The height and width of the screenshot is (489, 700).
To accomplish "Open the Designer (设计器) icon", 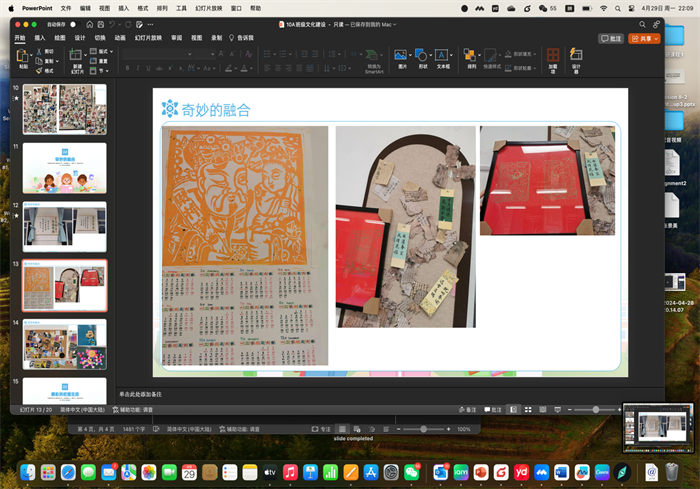I will click(576, 55).
